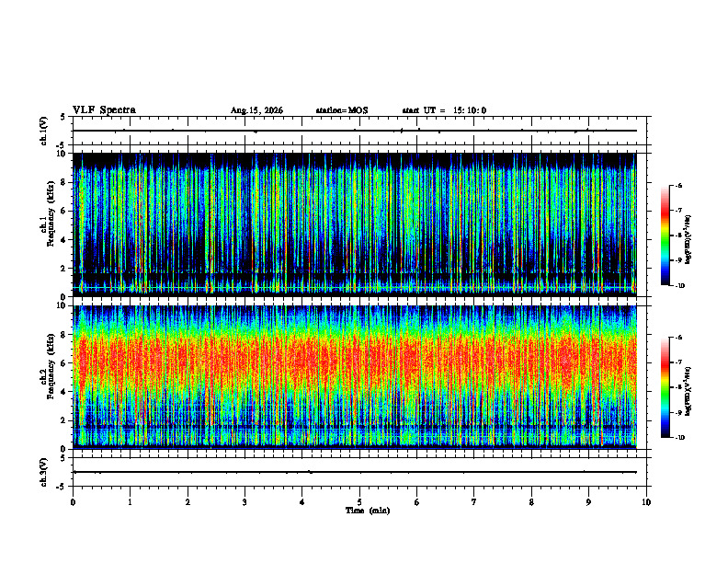
Task: Click the "1" tick label on the time axis
Action: (x=131, y=502)
